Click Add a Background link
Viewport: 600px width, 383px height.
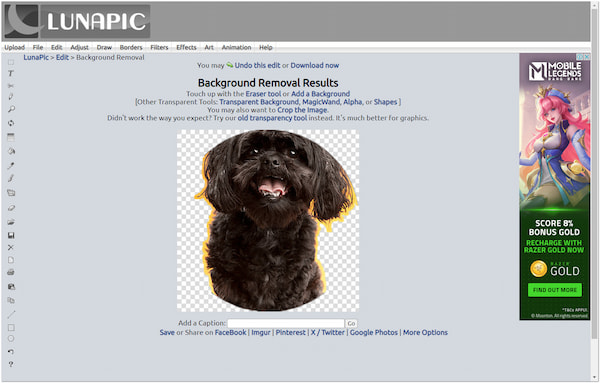(x=320, y=94)
